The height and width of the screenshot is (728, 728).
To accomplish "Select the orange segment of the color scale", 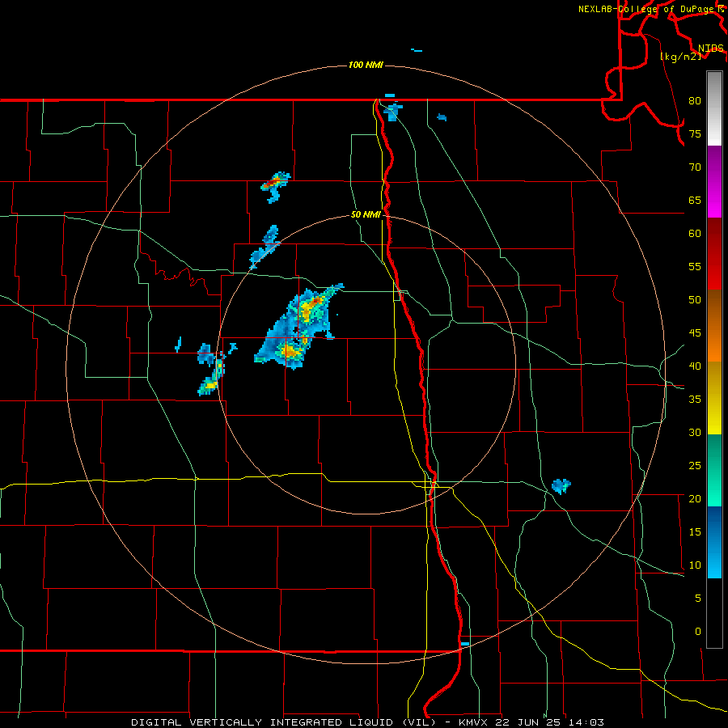I will point(714,325).
